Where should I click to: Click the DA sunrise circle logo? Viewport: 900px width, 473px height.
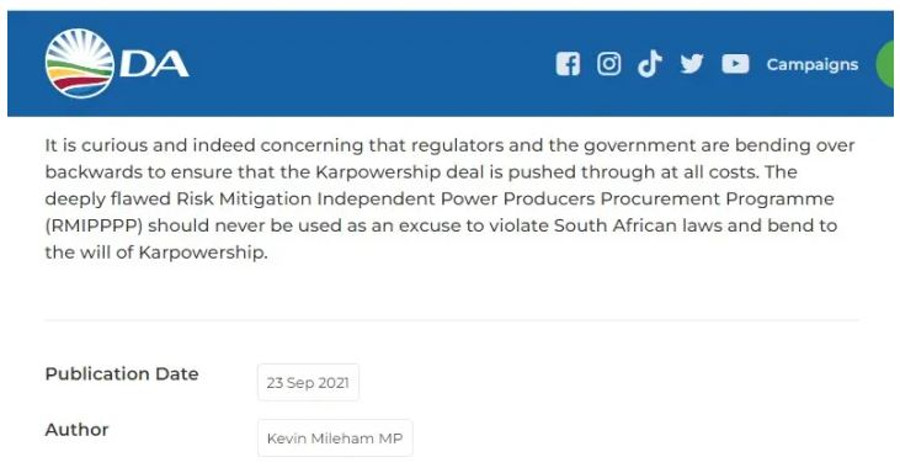click(80, 64)
